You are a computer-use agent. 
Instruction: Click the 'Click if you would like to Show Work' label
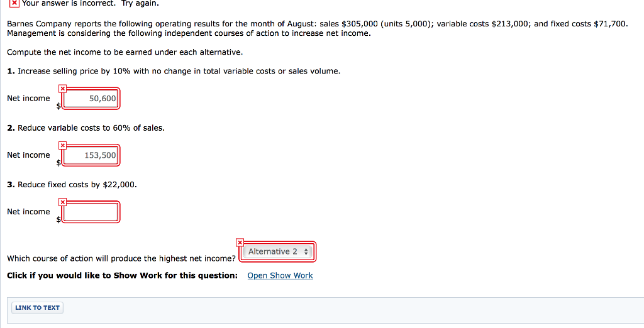click(x=123, y=275)
